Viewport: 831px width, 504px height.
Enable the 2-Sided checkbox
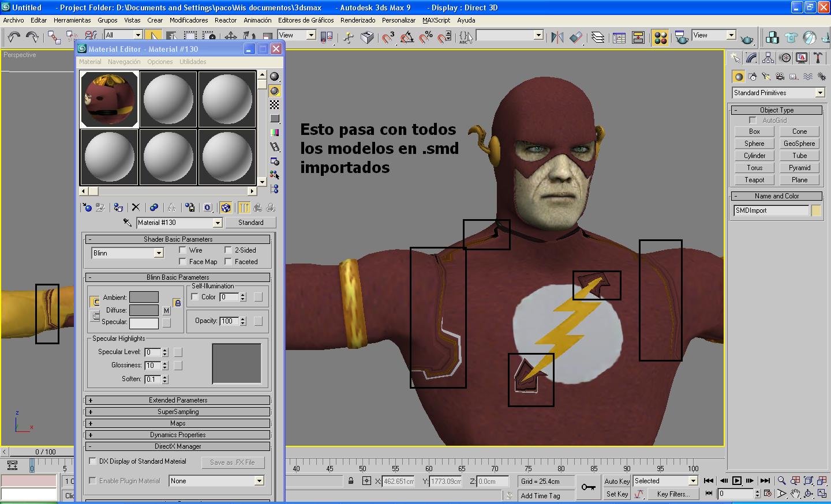[229, 250]
